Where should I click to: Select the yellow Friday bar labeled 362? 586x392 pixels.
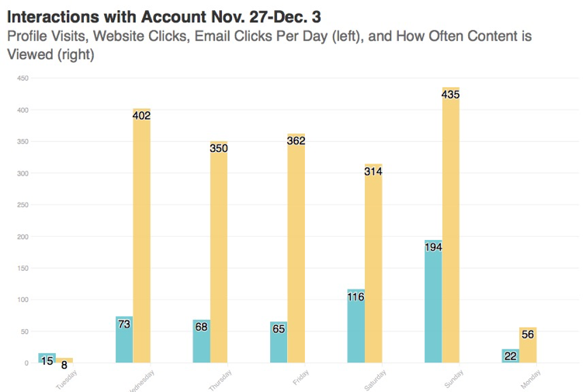[x=296, y=248]
